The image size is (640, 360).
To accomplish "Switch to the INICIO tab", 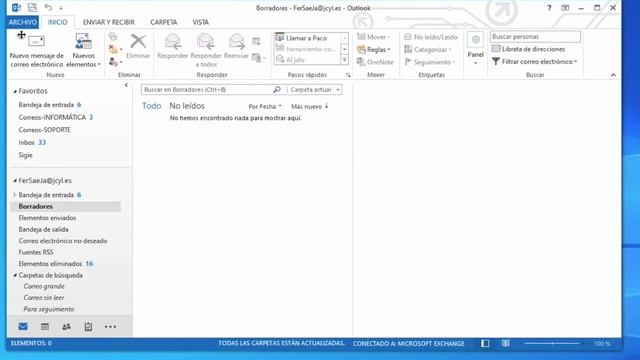I will pyautogui.click(x=58, y=22).
